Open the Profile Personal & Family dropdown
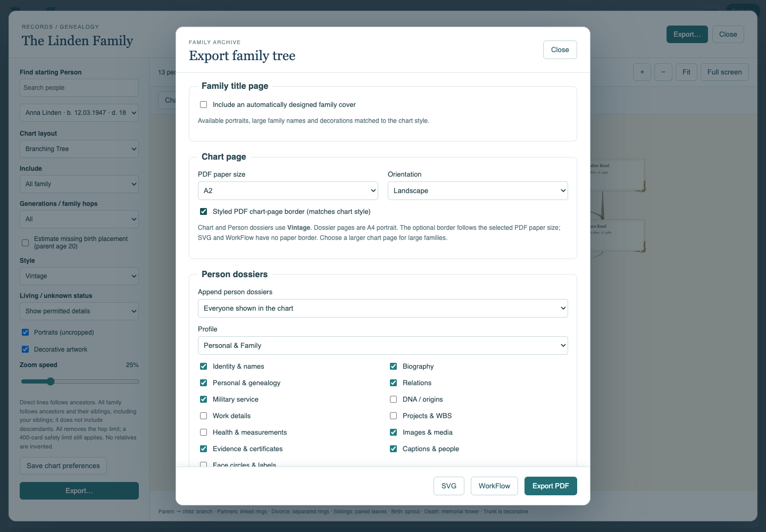Viewport: 766px width, 532px height. coord(383,346)
